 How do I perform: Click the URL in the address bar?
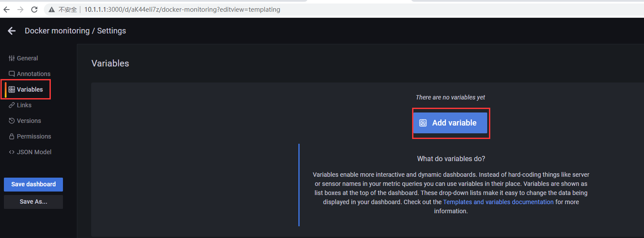coord(182,10)
